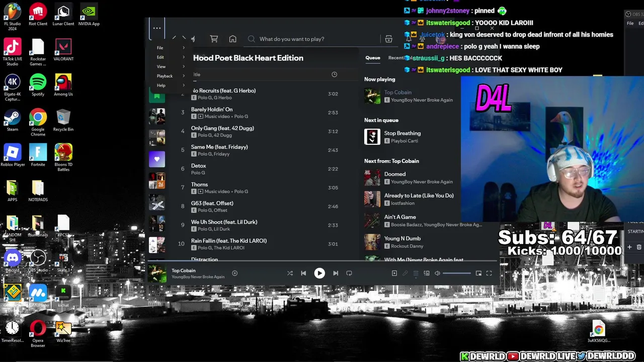Mute volume using the speaker icon
Viewport: 644px width, 362px height.
coord(437,273)
